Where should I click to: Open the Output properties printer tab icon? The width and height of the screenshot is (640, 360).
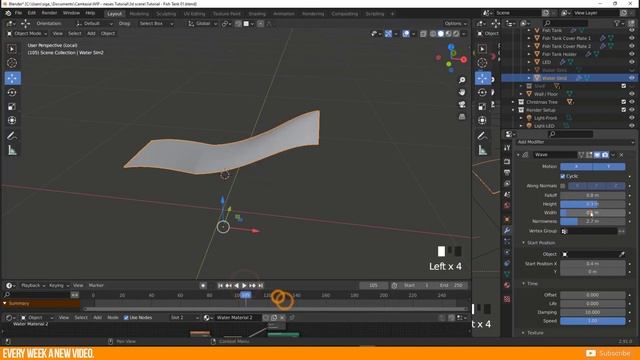tap(507, 172)
